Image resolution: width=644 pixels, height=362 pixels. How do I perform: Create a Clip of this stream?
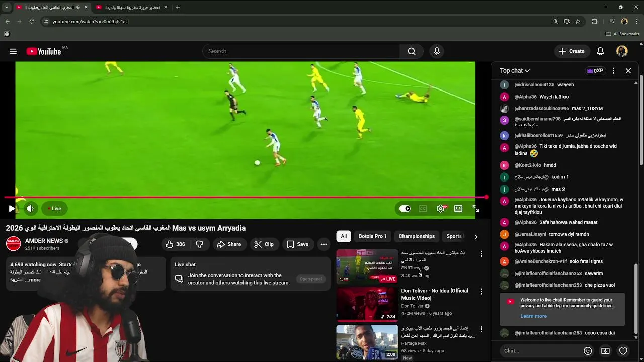[x=264, y=244]
